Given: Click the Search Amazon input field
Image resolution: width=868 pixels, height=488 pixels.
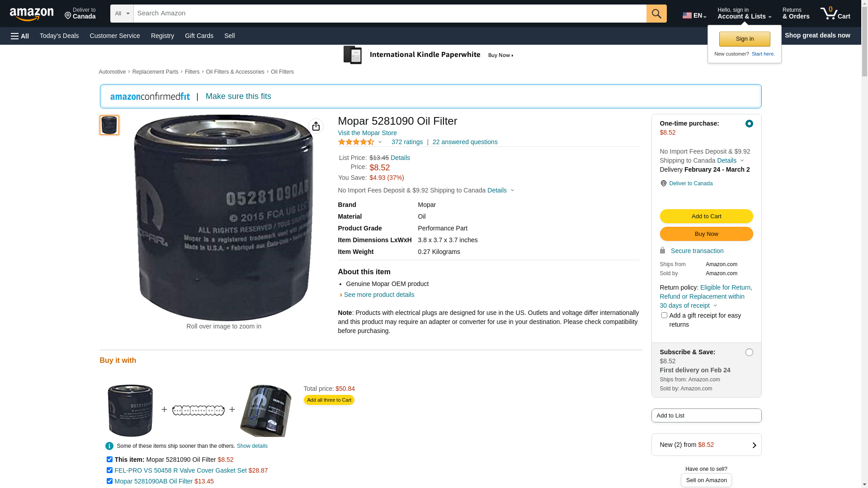Looking at the screenshot, I should [x=389, y=14].
